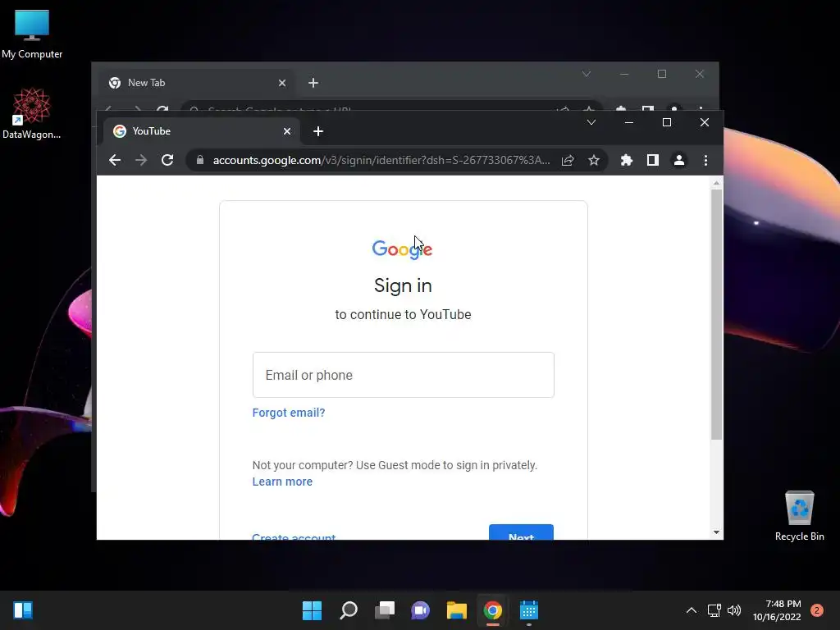Click the Google logo
This screenshot has width=840, height=630.
402,249
